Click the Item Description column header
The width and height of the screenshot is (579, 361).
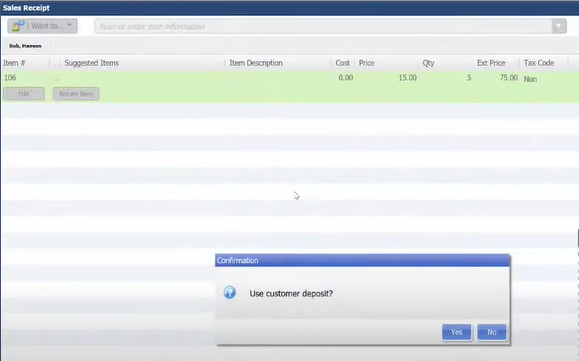click(256, 63)
